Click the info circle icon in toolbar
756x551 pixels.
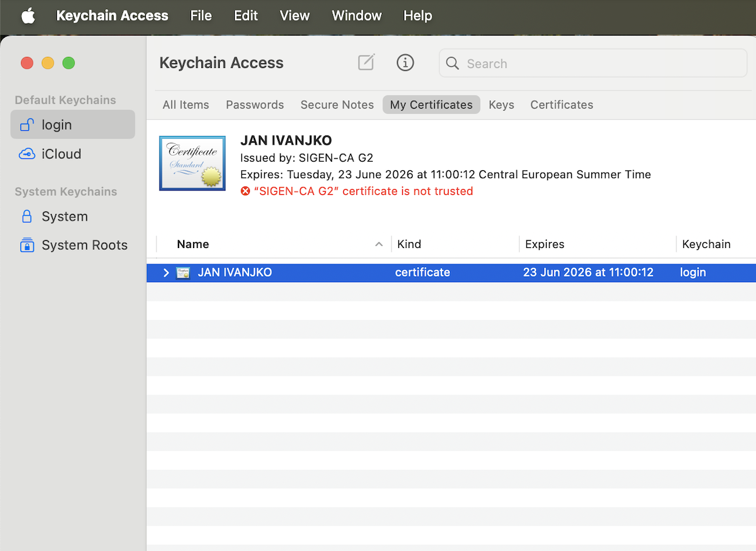pos(405,63)
